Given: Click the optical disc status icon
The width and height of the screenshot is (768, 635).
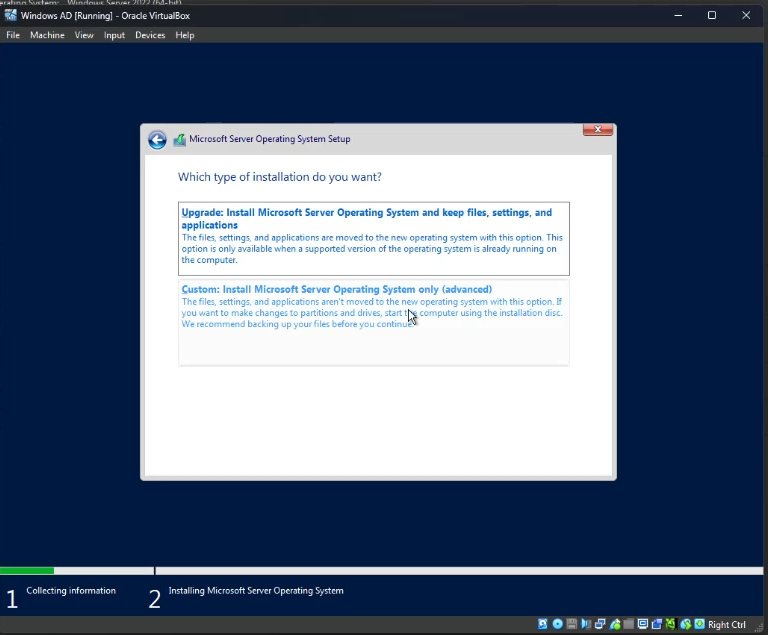Looking at the screenshot, I should click(557, 624).
